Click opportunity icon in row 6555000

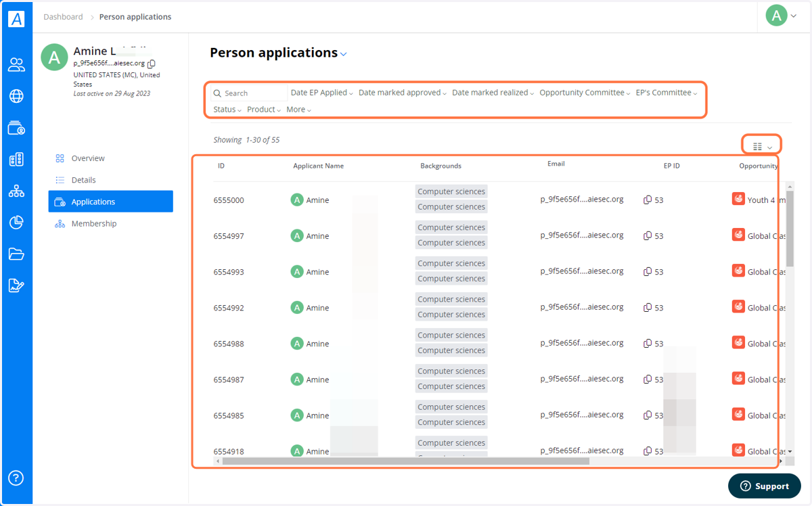[738, 199]
